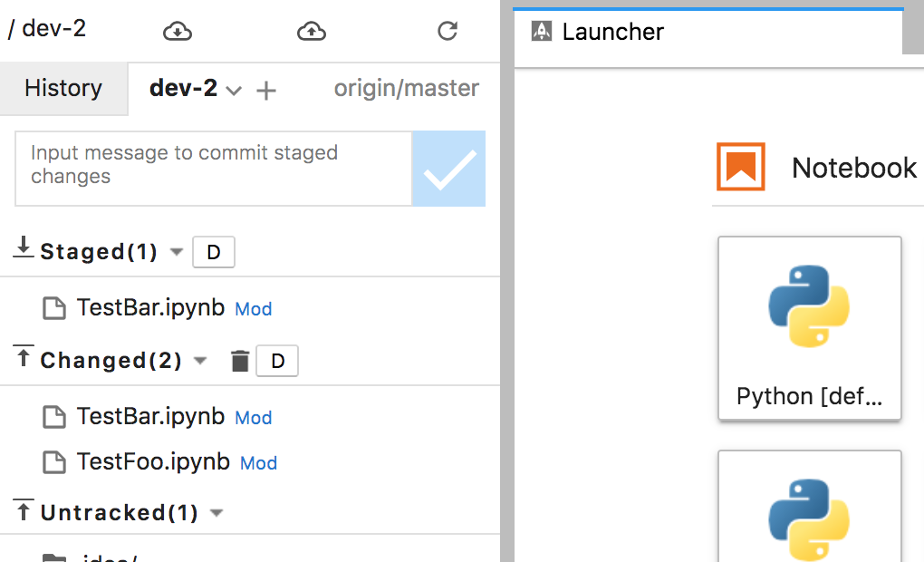Image resolution: width=924 pixels, height=562 pixels.
Task: Launch a Python [default] notebook
Action: (809, 328)
